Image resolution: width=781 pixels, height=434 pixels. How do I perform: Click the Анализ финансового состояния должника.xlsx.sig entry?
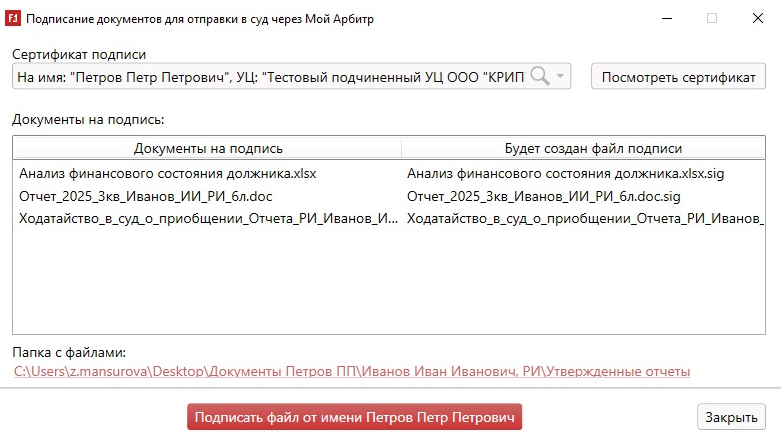point(565,174)
